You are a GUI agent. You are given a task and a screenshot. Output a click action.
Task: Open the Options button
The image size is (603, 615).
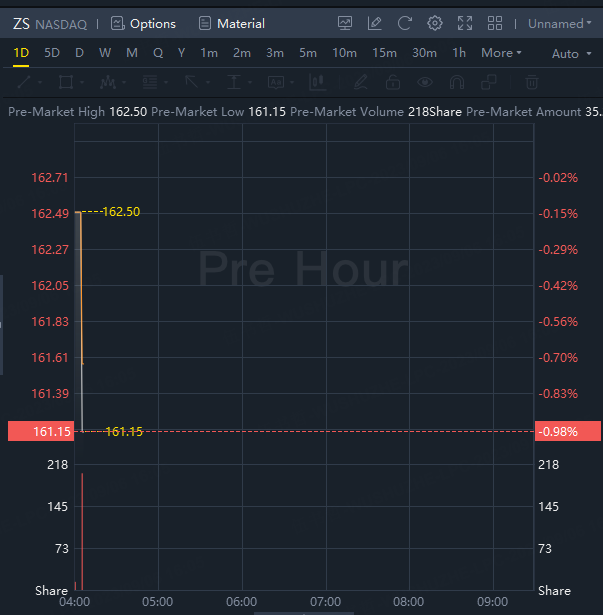143,23
